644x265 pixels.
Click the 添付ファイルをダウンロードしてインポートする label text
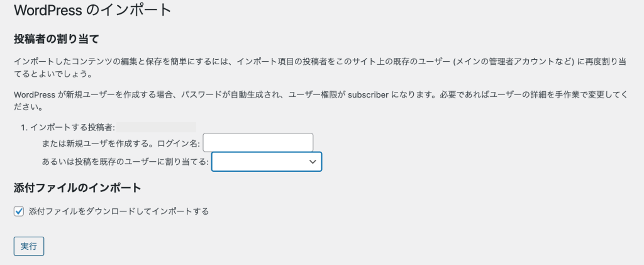[x=119, y=211]
